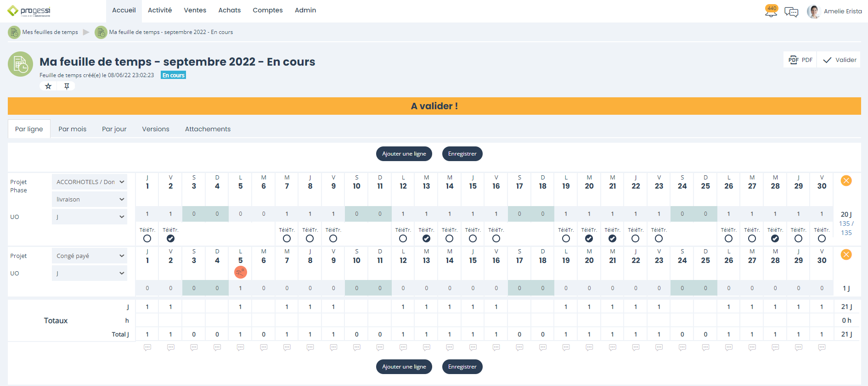Open the UO dropdown in Congé payé line
Screen dimensions: 868x386
click(90, 273)
